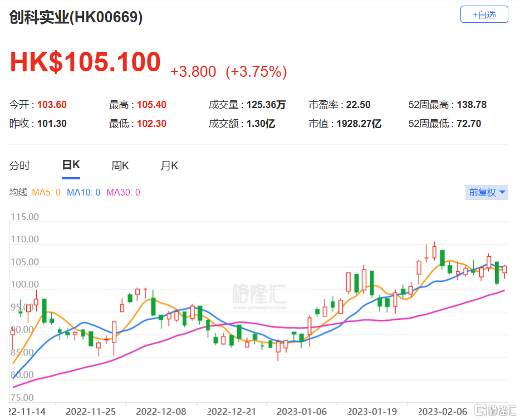Add stock via +自选 button
The height and width of the screenshot is (420, 520).
coord(484,14)
